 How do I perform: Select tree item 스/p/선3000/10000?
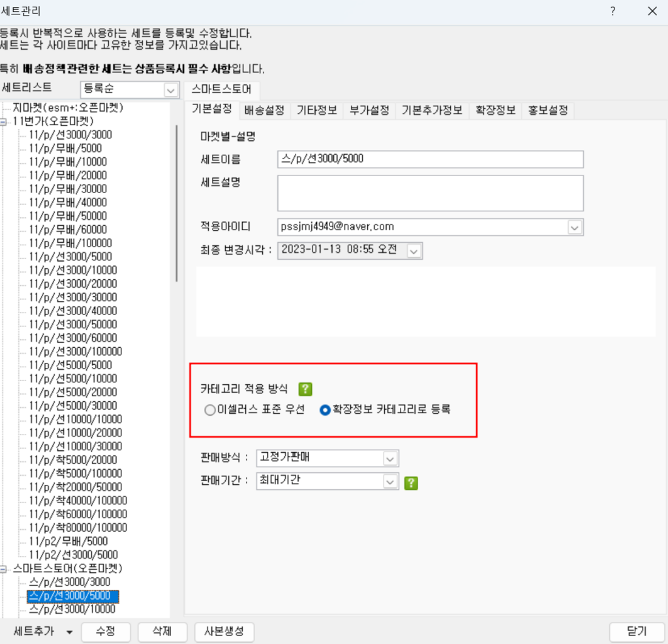(x=72, y=609)
